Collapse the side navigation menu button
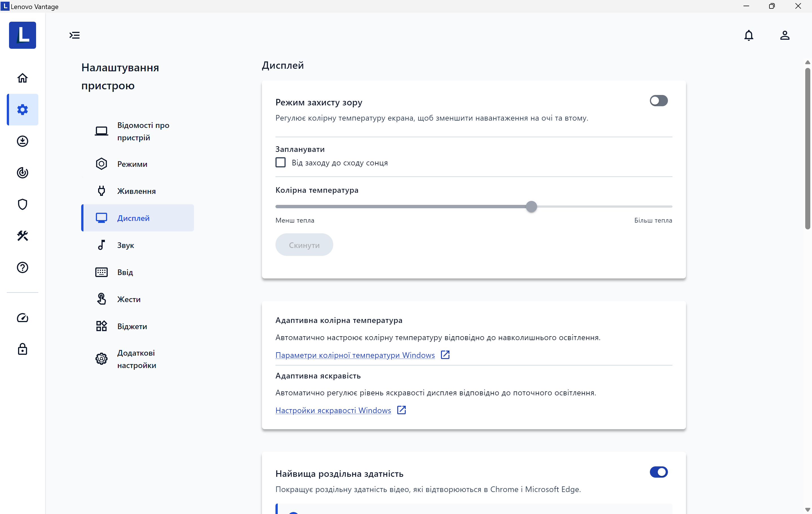812x514 pixels. (x=74, y=36)
